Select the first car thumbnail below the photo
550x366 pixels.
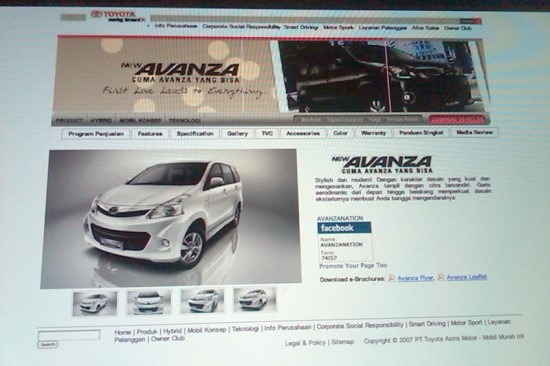pyautogui.click(x=95, y=303)
